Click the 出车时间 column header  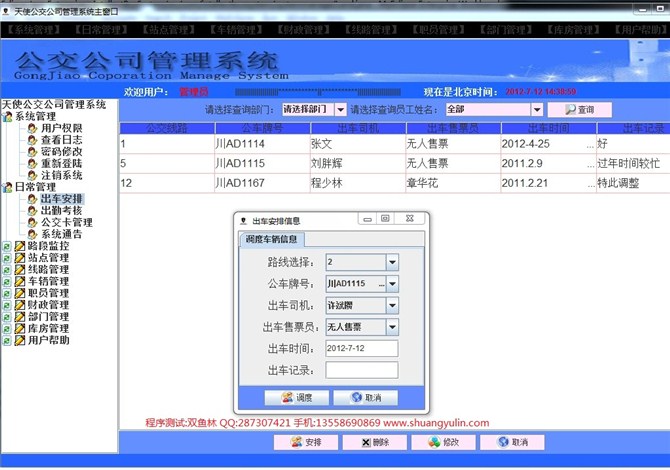549,128
